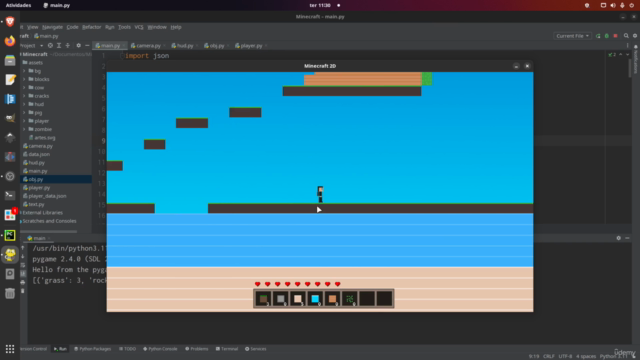Open Scratches and Consoles node
640x360 pixels.
(x=49, y=221)
